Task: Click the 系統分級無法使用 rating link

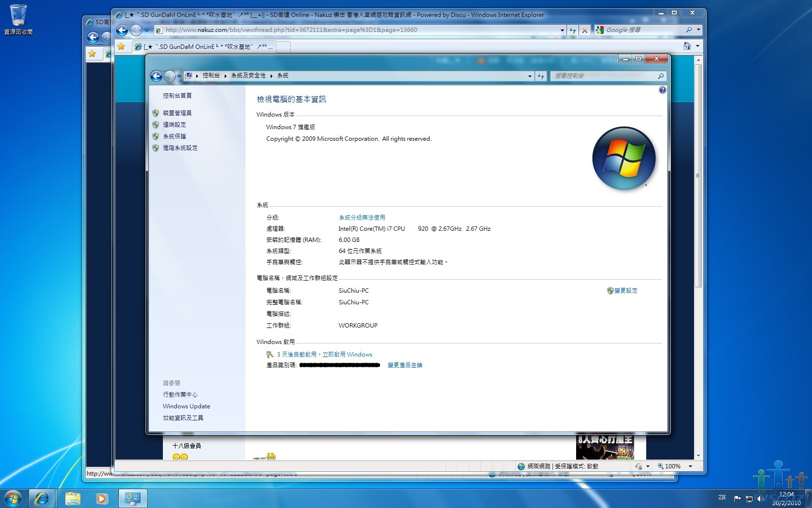Action: click(x=362, y=218)
